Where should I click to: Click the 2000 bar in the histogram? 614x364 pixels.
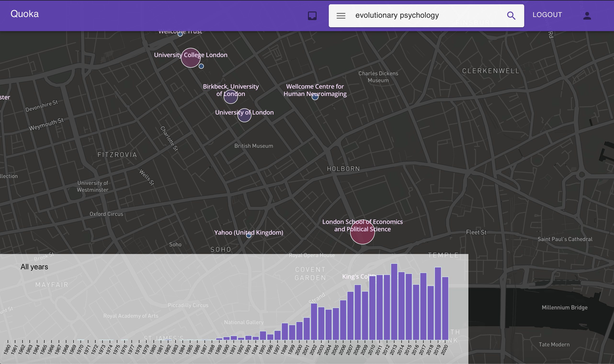[x=299, y=331]
